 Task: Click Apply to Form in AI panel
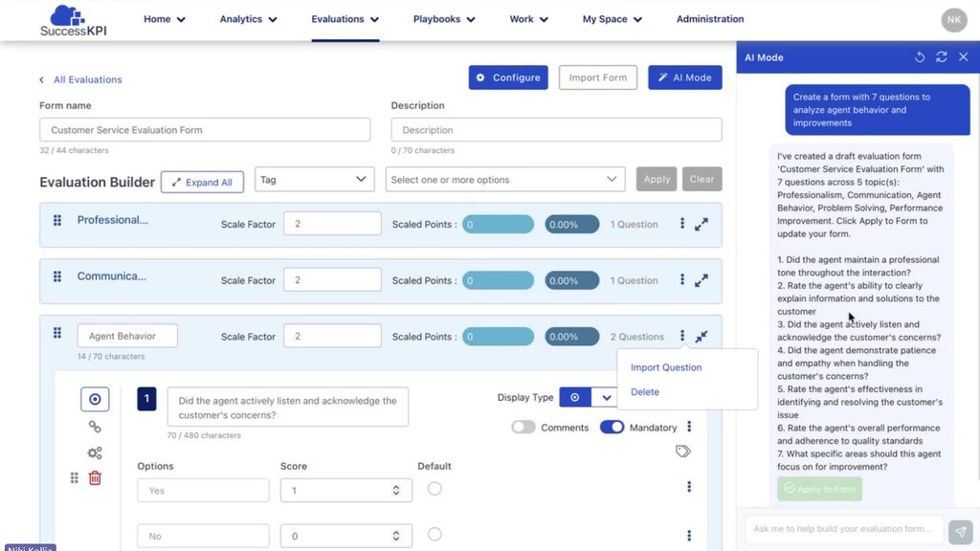click(819, 489)
